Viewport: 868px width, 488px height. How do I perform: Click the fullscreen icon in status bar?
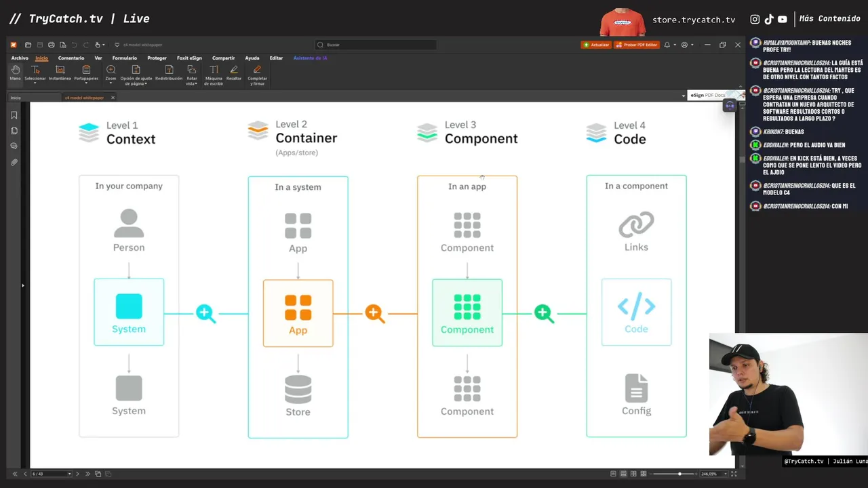coord(734,474)
